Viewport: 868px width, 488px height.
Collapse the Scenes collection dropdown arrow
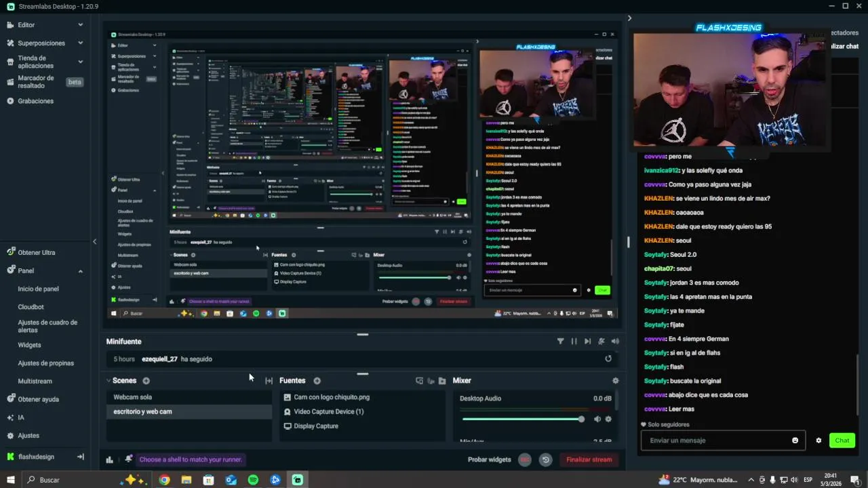tap(108, 381)
